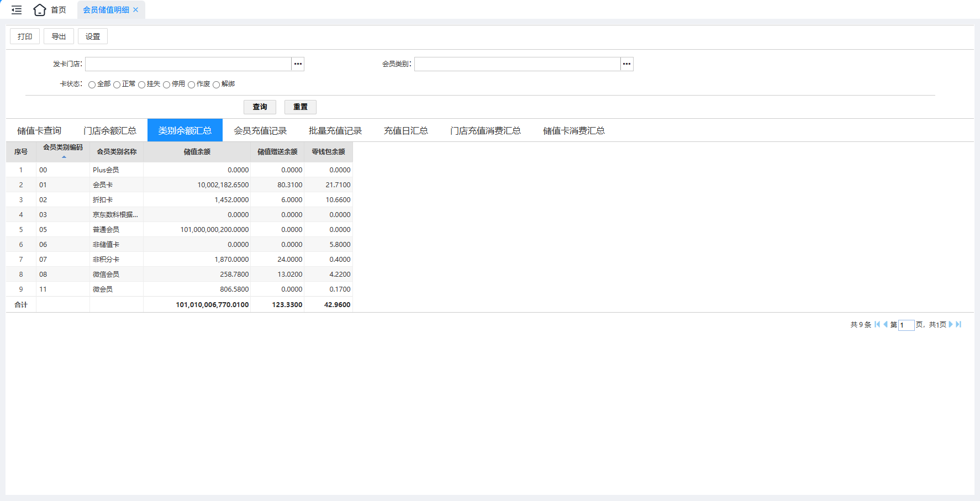Collapse the sidebar menu icon
The width and height of the screenshot is (980, 501).
(x=17, y=10)
